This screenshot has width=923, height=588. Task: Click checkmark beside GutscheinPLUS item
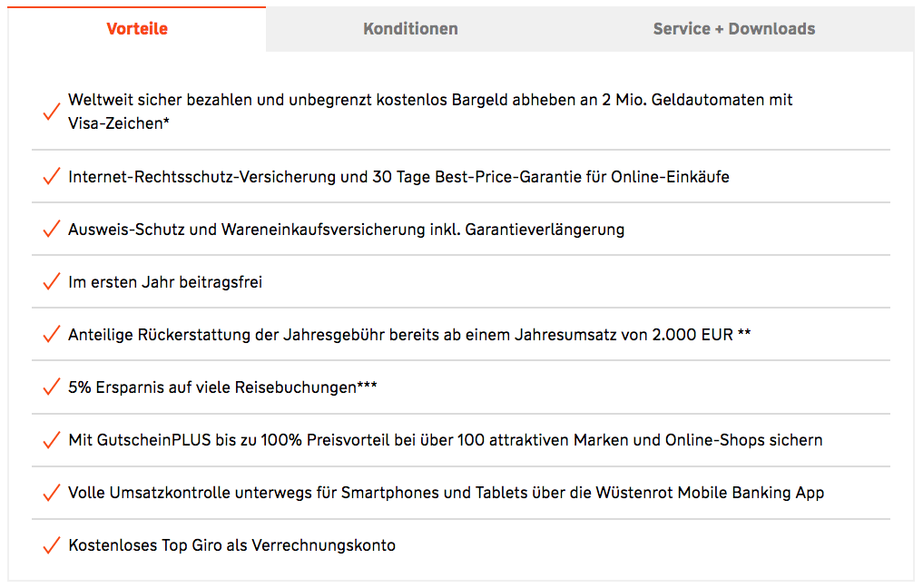click(51, 440)
